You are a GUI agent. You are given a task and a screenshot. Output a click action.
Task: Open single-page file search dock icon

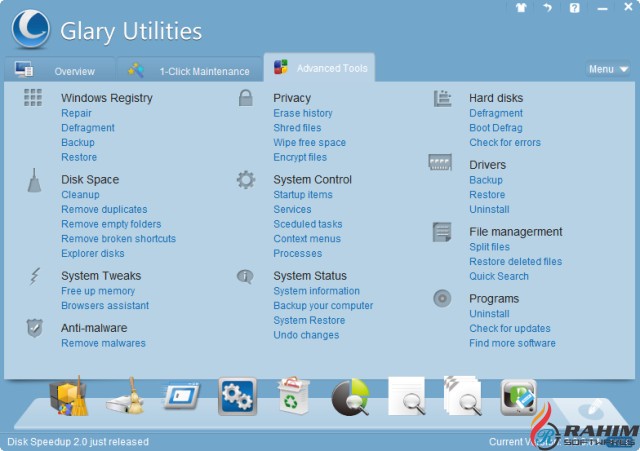(407, 396)
